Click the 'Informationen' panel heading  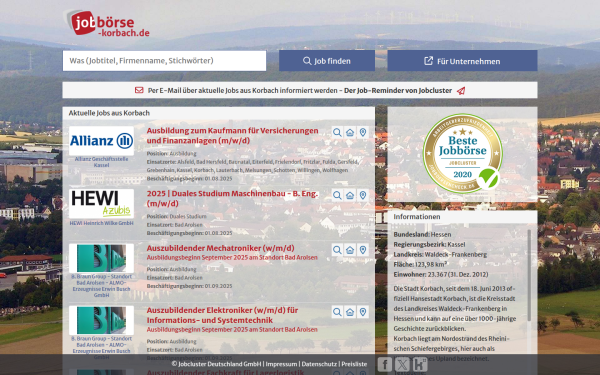(417, 217)
